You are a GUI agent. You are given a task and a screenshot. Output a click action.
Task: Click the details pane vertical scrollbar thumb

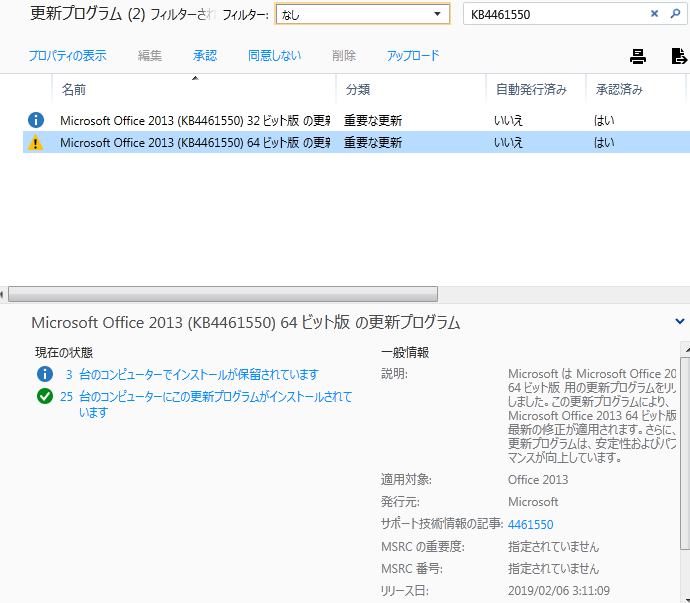(685, 453)
